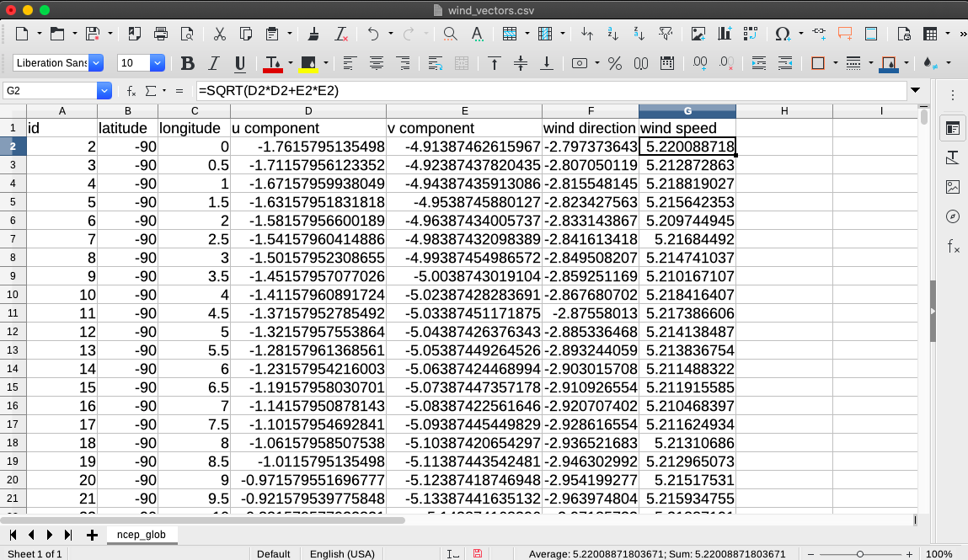Insert a chart from the toolbar

coord(725,35)
